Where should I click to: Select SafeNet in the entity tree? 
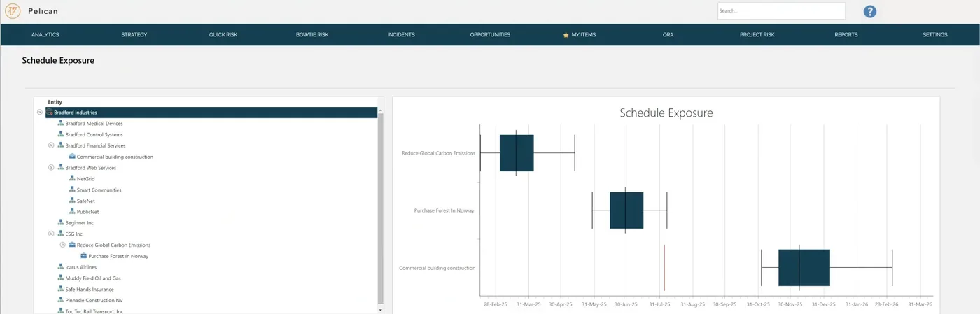85,201
